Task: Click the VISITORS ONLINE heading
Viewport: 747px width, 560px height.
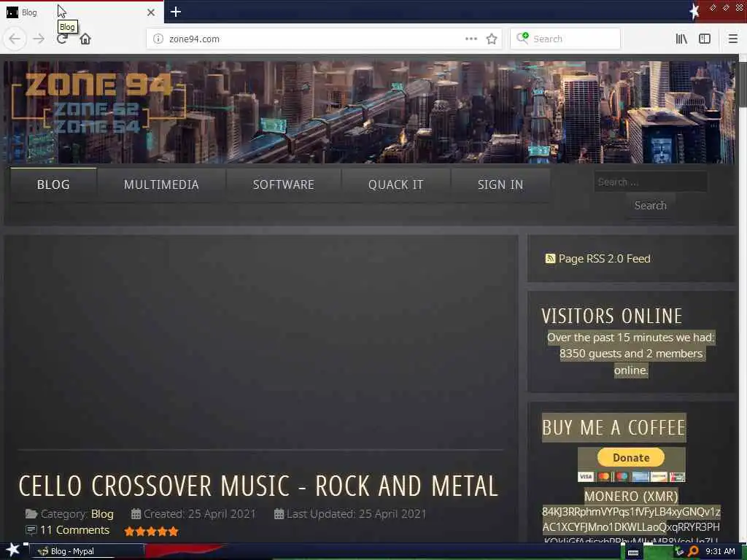Action: pos(612,316)
